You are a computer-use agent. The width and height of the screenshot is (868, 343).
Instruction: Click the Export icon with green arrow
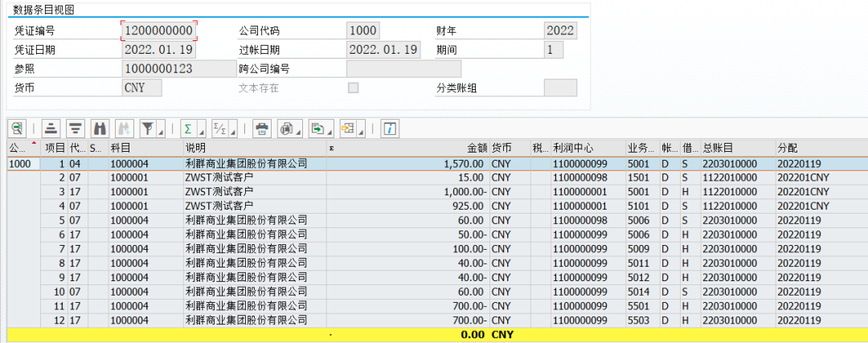(317, 129)
